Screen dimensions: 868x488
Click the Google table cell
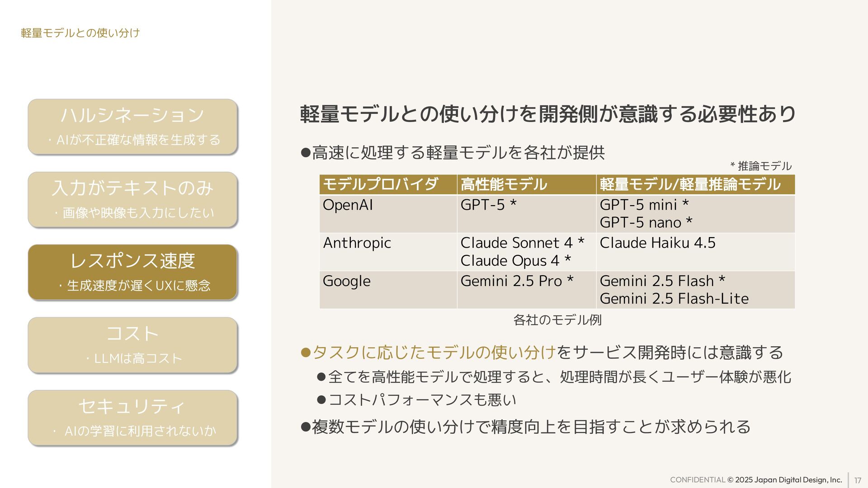[346, 281]
